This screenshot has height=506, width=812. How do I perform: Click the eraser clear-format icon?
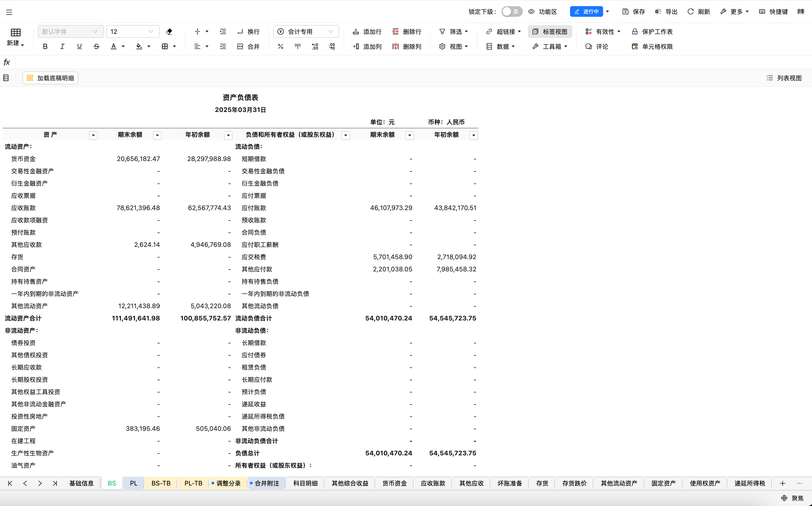169,31
